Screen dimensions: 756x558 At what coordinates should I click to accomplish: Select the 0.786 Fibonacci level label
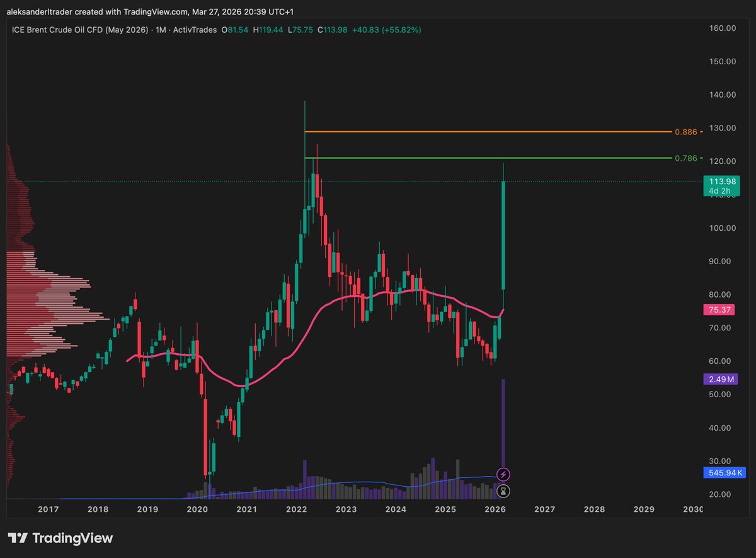686,158
